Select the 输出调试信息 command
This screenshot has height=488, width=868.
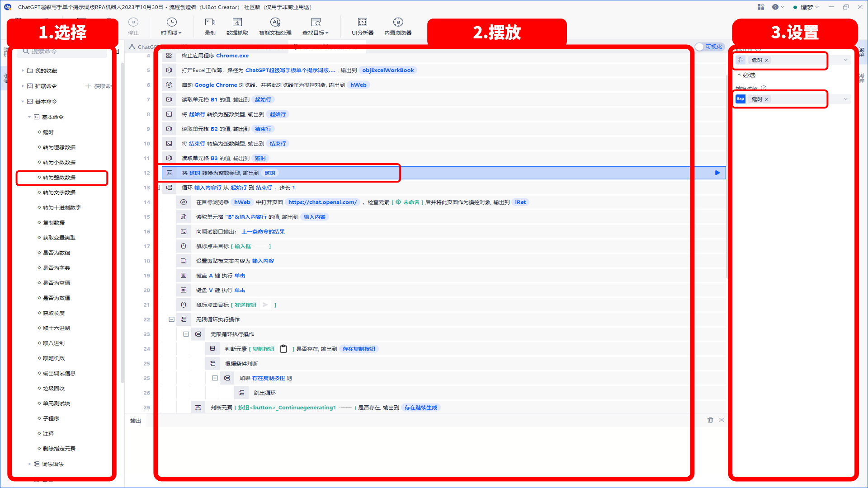click(59, 373)
